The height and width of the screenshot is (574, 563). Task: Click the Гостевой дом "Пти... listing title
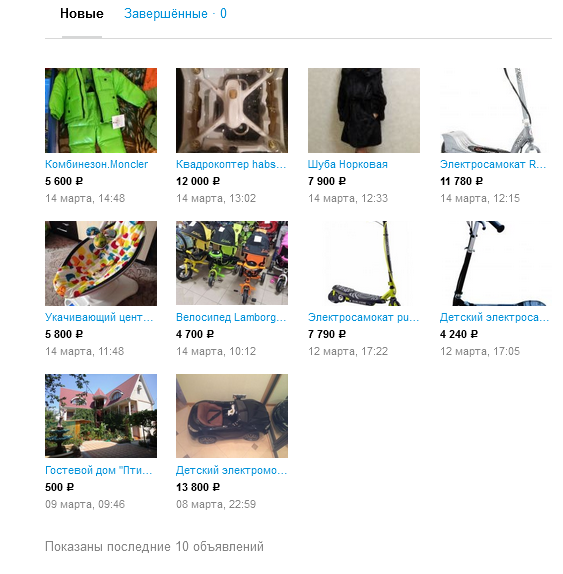coord(98,470)
